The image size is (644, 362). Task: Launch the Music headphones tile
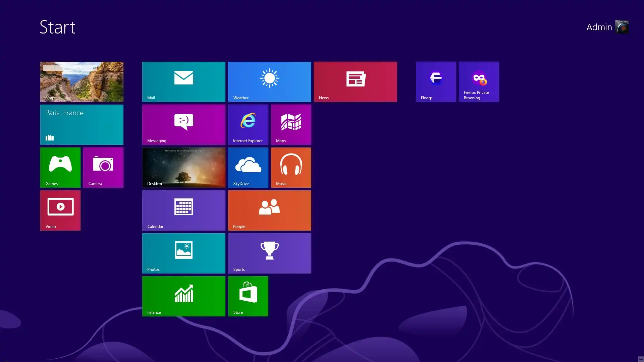(x=291, y=167)
